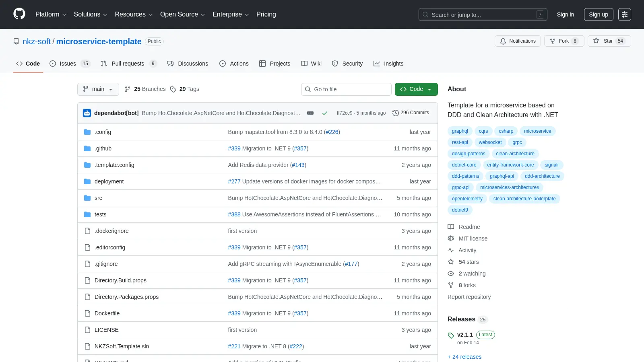View the 2 watching watchers

point(467,274)
